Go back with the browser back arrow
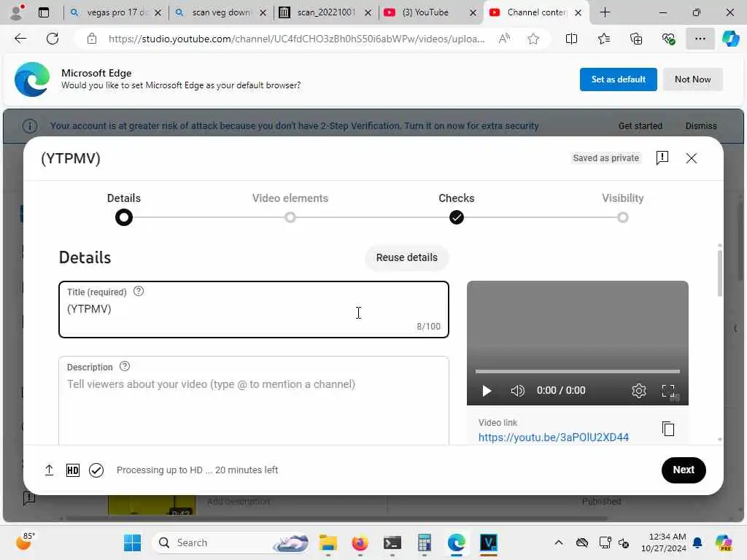Viewport: 747px width, 560px height. 20,39
